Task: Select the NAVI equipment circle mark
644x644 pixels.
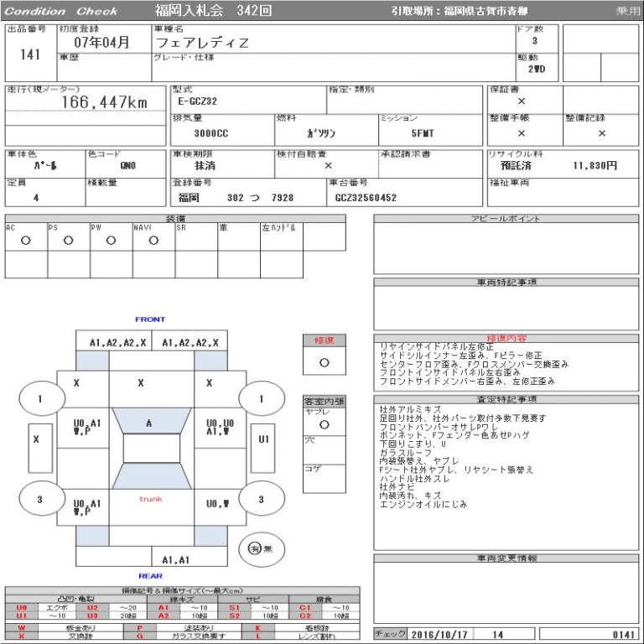Action: [153, 241]
